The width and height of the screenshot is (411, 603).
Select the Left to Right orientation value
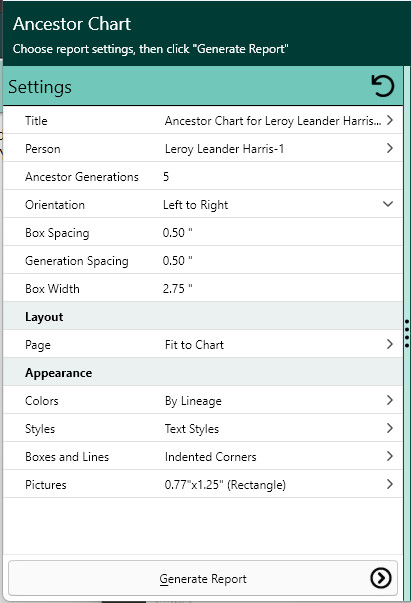point(195,205)
